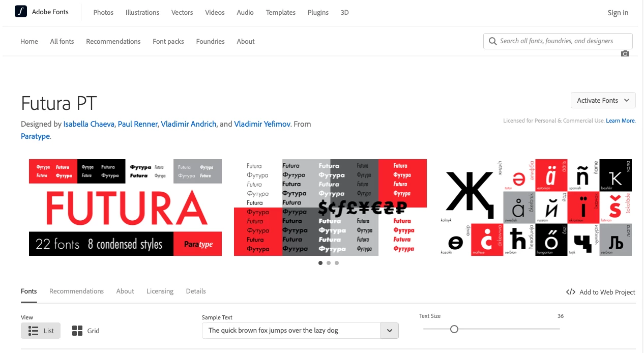
Task: Click the Adobe Fonts logo icon
Action: point(20,12)
